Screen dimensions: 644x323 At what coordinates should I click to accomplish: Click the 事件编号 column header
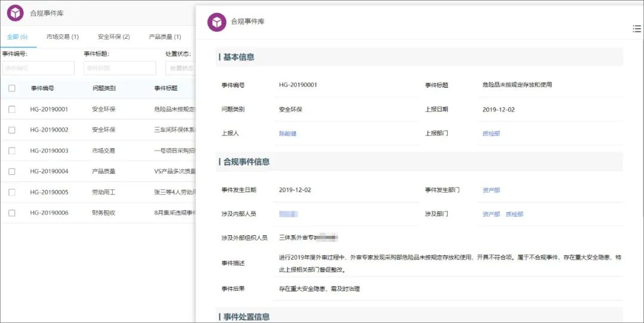42,88
